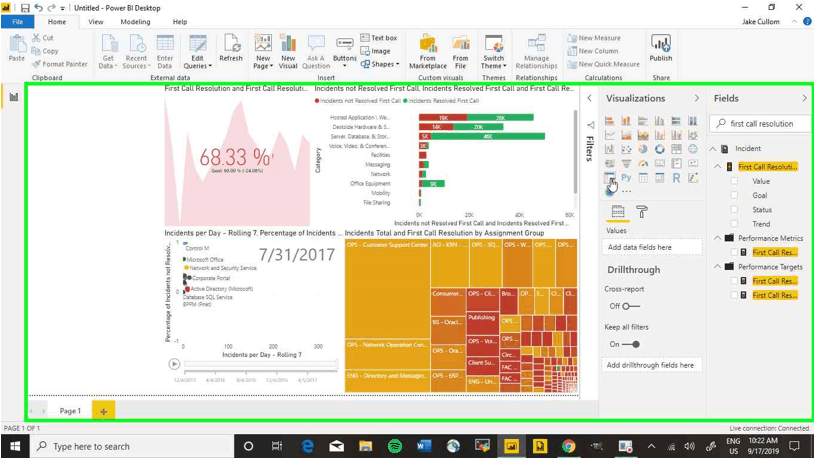Choose the Pie chart visualization icon

643,149
